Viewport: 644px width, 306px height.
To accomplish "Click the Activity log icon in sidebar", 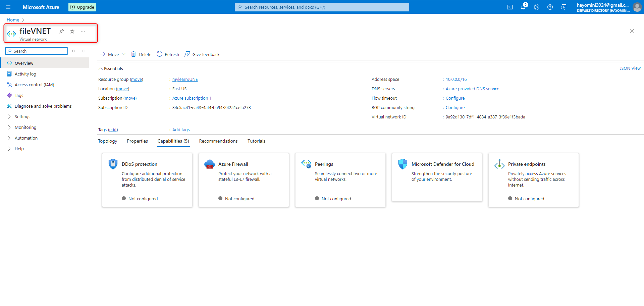I will [x=9, y=74].
